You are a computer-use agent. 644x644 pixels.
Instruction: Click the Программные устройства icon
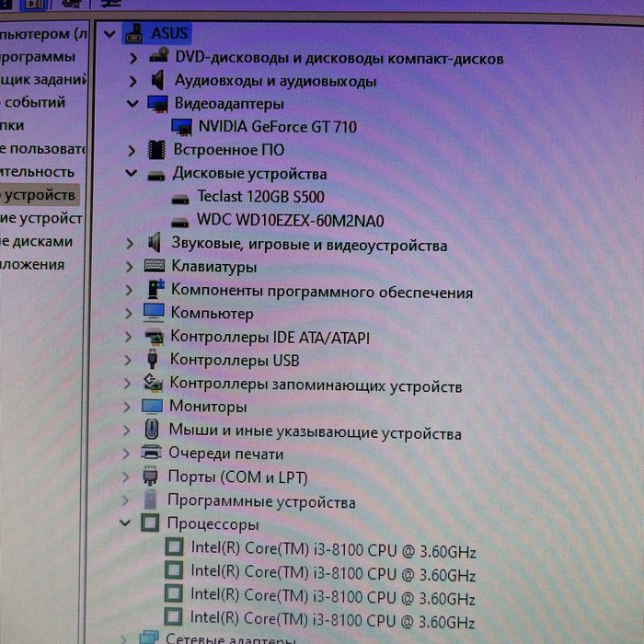(x=150, y=499)
